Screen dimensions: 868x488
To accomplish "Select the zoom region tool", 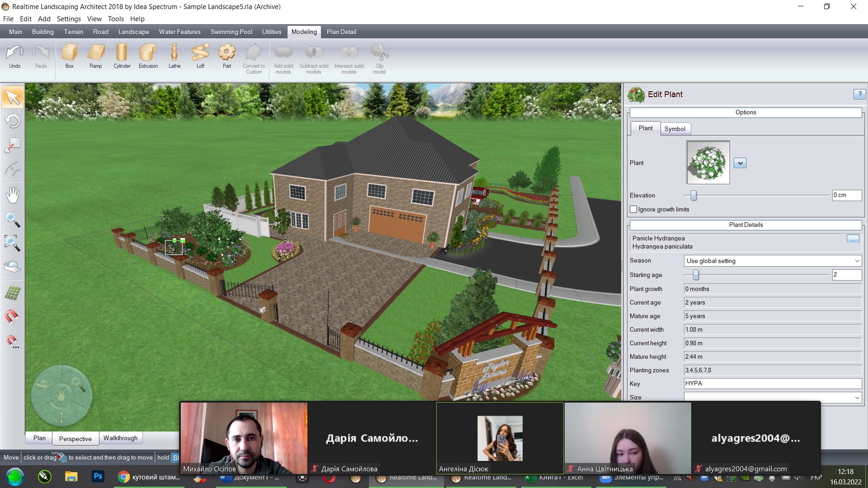I will pos(13,243).
